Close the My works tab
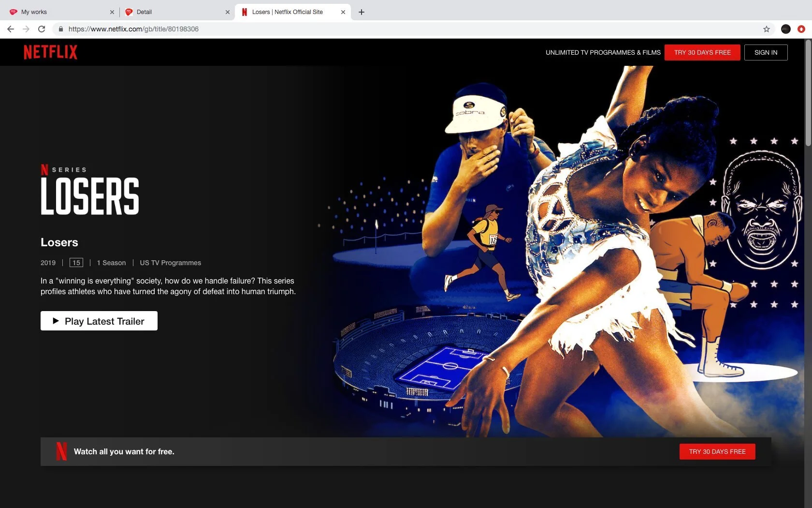The width and height of the screenshot is (812, 508). (112, 12)
